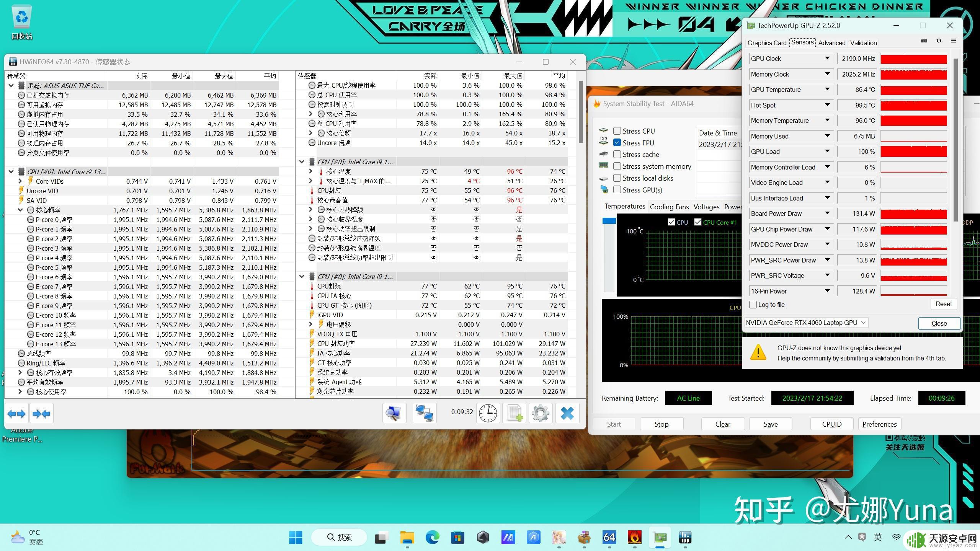Click Stop button in AIDA64

(x=661, y=424)
